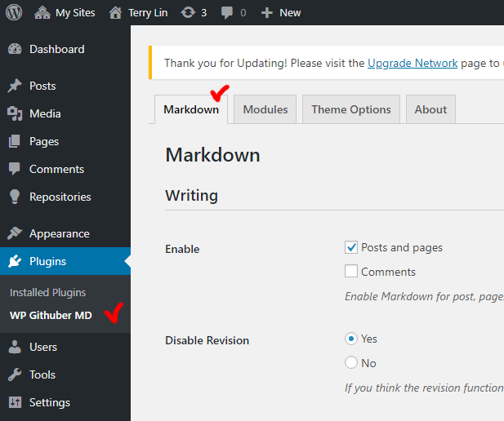
Task: Go to Pages label in sidebar
Action: (x=44, y=142)
